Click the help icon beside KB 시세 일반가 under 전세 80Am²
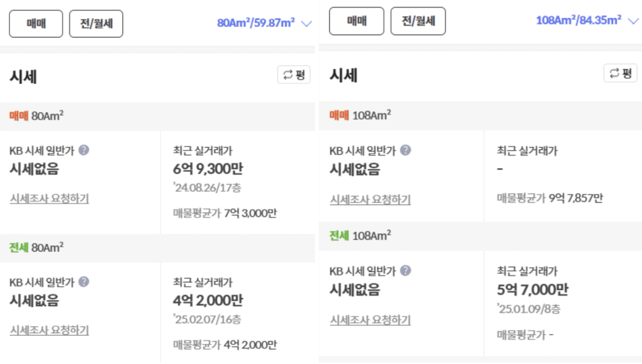Image resolution: width=642 pixels, height=364 pixels. point(84,282)
